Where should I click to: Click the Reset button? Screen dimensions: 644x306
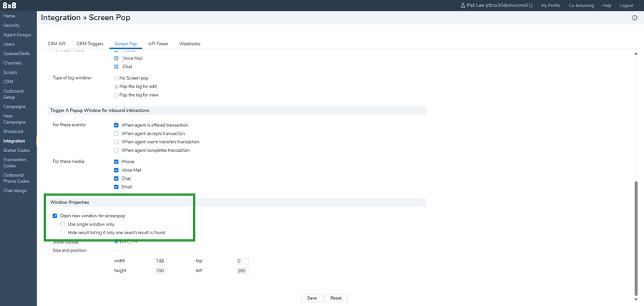(x=336, y=298)
